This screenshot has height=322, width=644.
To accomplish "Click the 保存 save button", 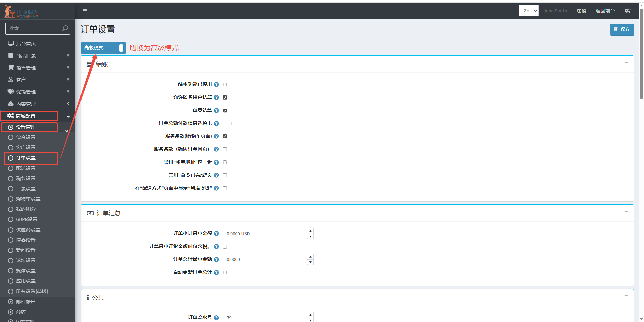I will 622,29.
